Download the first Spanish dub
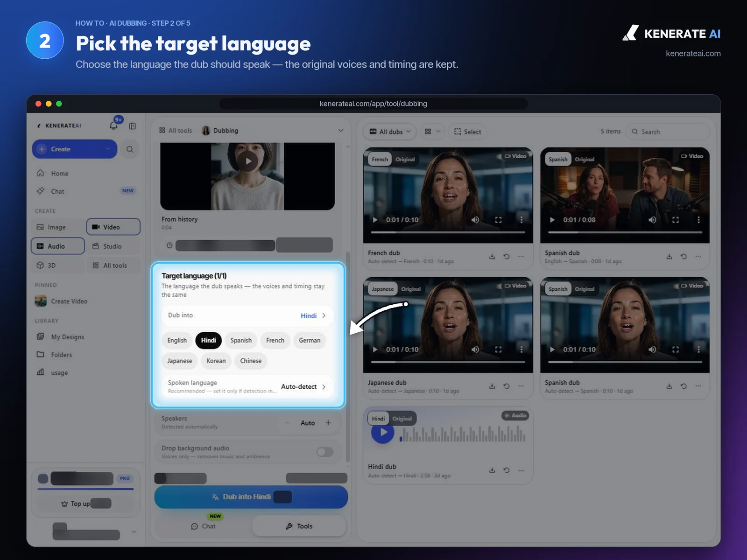 [x=669, y=256]
